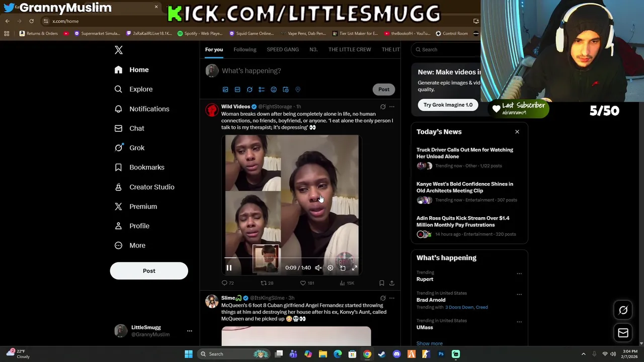
Task: Open Windows Start menu
Action: click(189, 354)
